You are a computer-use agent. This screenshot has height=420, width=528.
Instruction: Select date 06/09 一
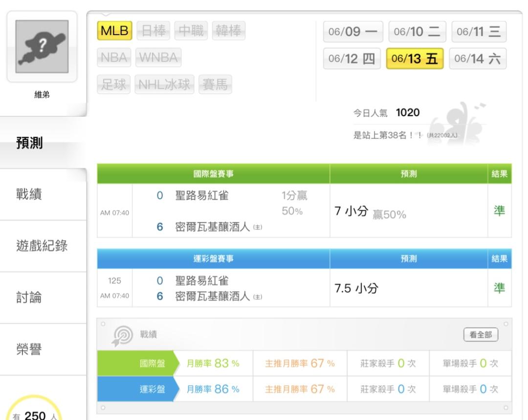coord(353,32)
